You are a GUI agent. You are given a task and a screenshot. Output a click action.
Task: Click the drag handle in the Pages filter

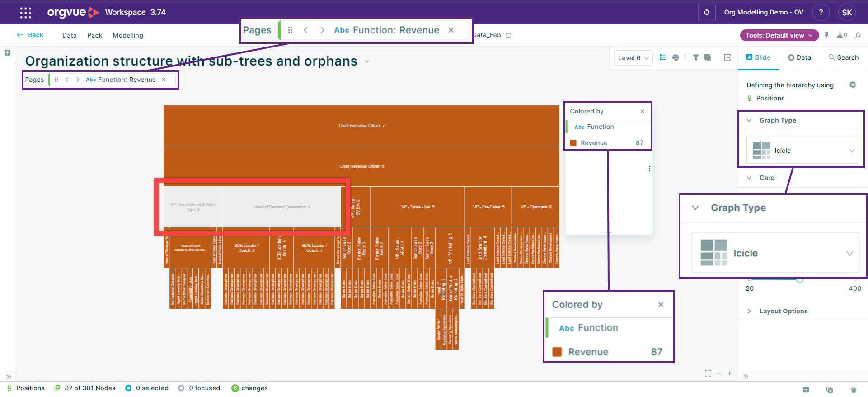point(56,80)
